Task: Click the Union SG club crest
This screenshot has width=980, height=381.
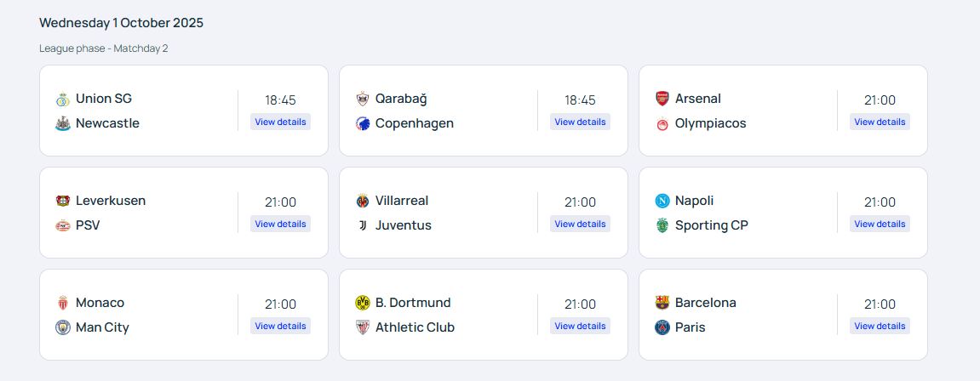Action: [62, 99]
